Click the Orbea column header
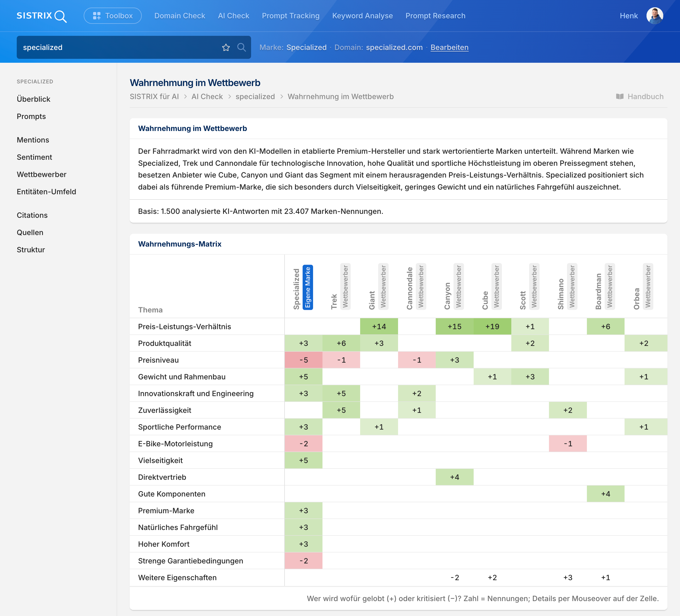Image resolution: width=680 pixels, height=616 pixels. pos(637,298)
